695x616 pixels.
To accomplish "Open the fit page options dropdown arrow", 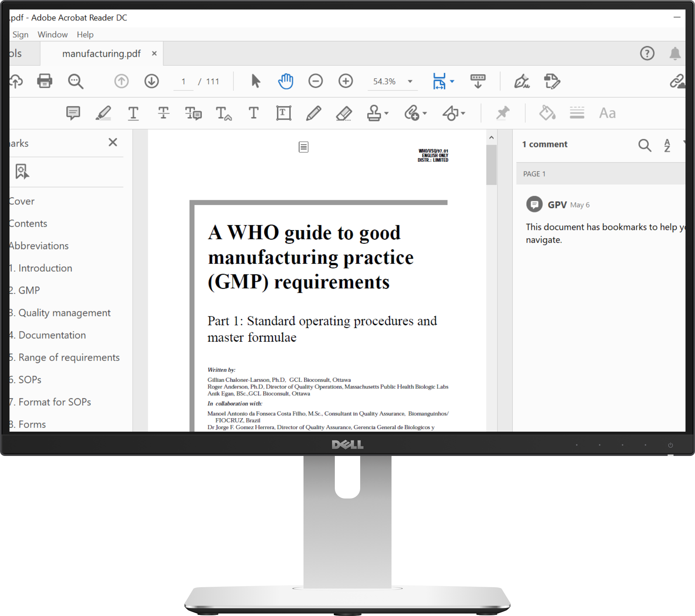I will tap(452, 82).
